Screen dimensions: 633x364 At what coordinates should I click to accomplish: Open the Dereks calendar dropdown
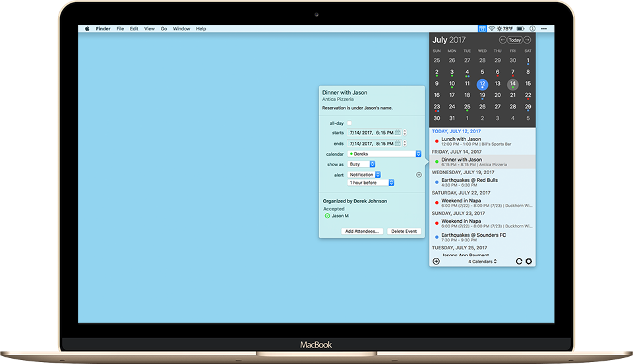click(384, 154)
